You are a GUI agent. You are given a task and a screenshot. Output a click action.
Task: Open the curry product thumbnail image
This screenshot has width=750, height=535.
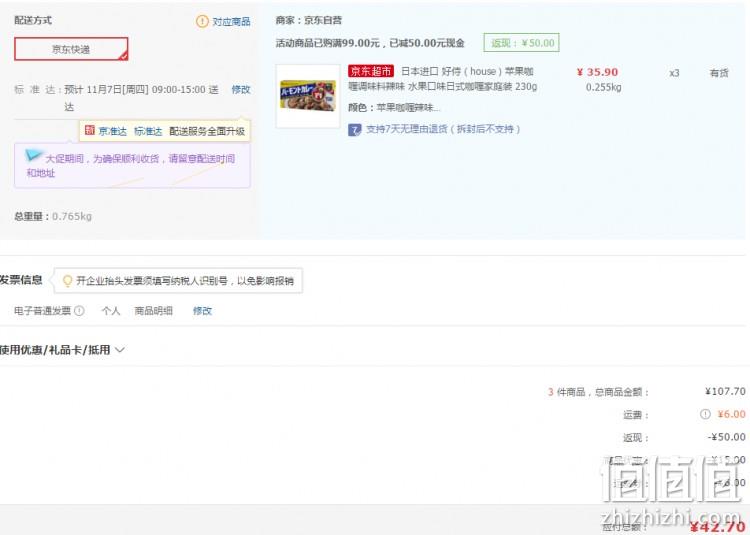pos(308,96)
